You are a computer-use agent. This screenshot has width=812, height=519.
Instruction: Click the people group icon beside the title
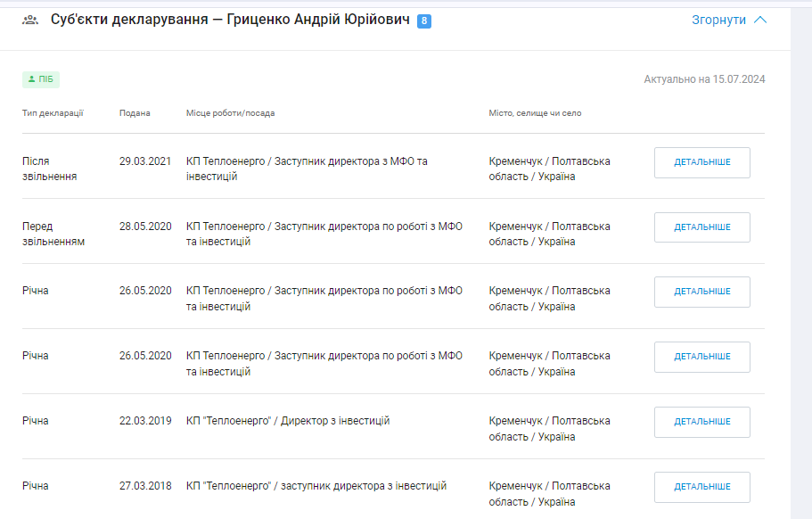point(29,20)
